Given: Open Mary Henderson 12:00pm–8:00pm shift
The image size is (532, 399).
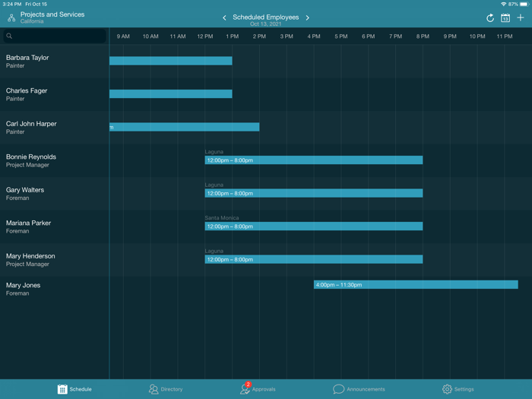Looking at the screenshot, I should pyautogui.click(x=314, y=259).
